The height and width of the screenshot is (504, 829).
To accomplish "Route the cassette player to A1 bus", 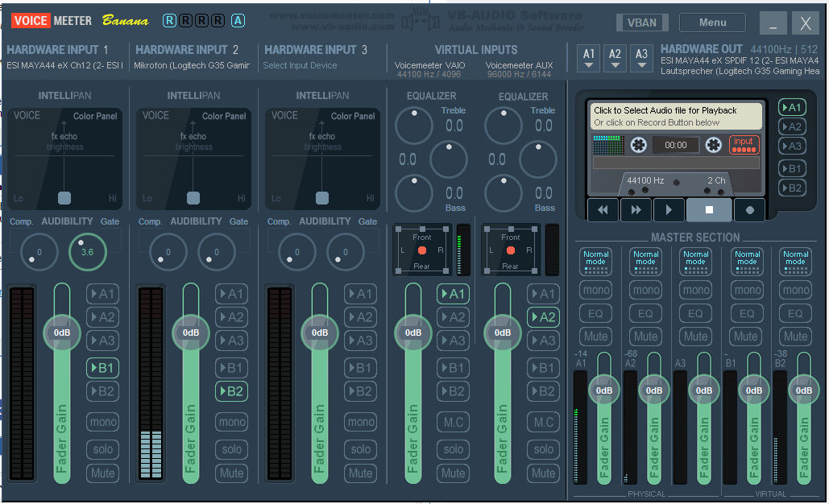I will click(x=792, y=107).
